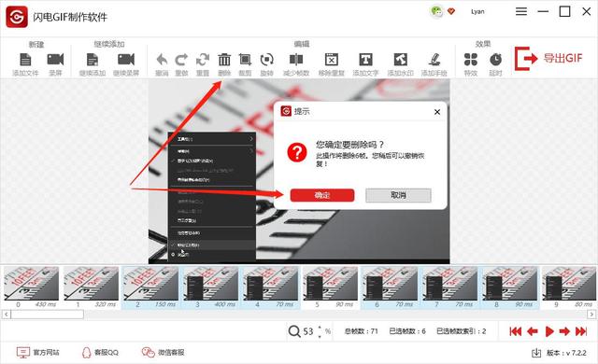Click the 导出GIF export button
Viewport: 598px width, 364px height.
(548, 58)
